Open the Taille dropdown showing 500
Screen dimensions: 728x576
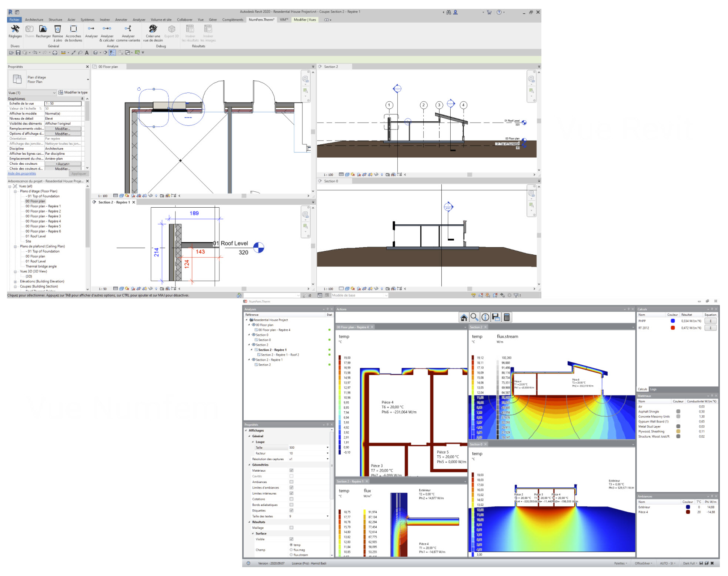click(x=327, y=448)
